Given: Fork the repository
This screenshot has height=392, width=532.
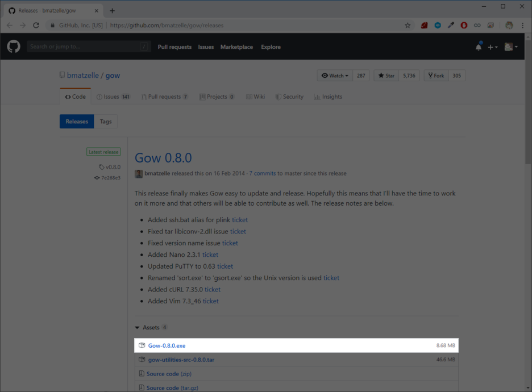Looking at the screenshot, I should pos(436,76).
